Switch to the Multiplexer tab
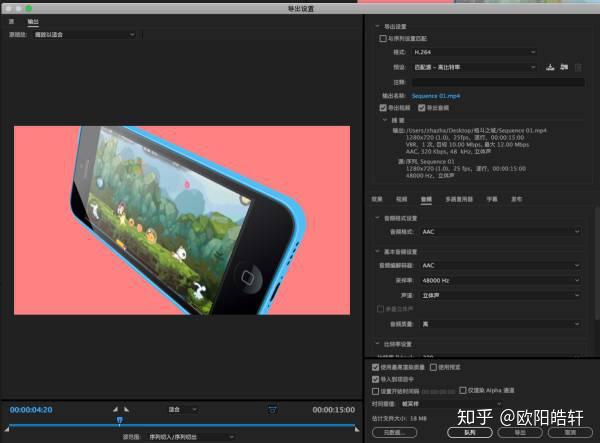This screenshot has height=443, width=600. (459, 199)
